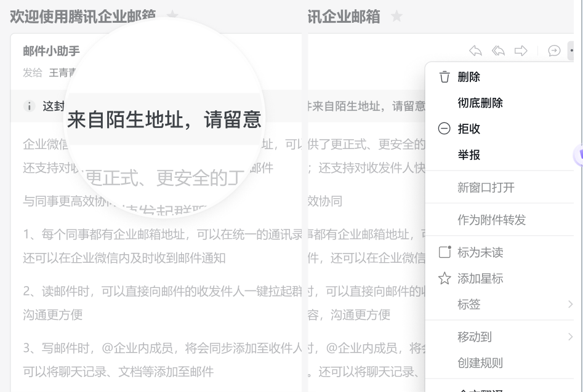Click the sender name 邮件小助手

51,51
